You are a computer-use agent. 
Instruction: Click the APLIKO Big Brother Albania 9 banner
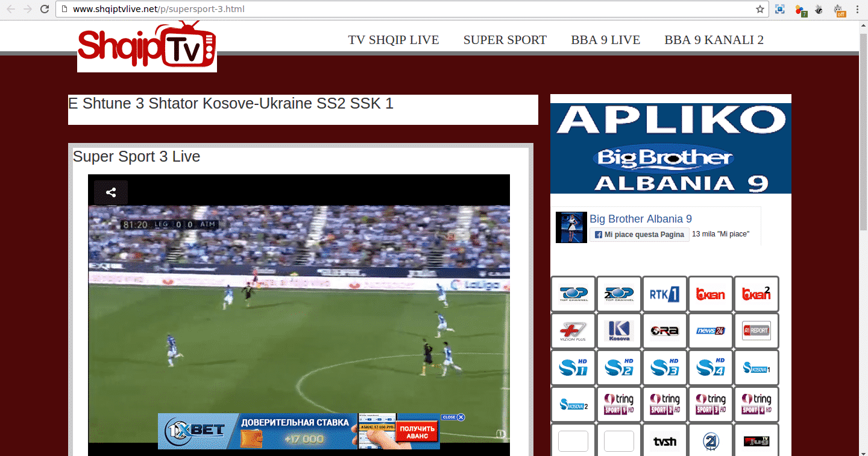671,148
